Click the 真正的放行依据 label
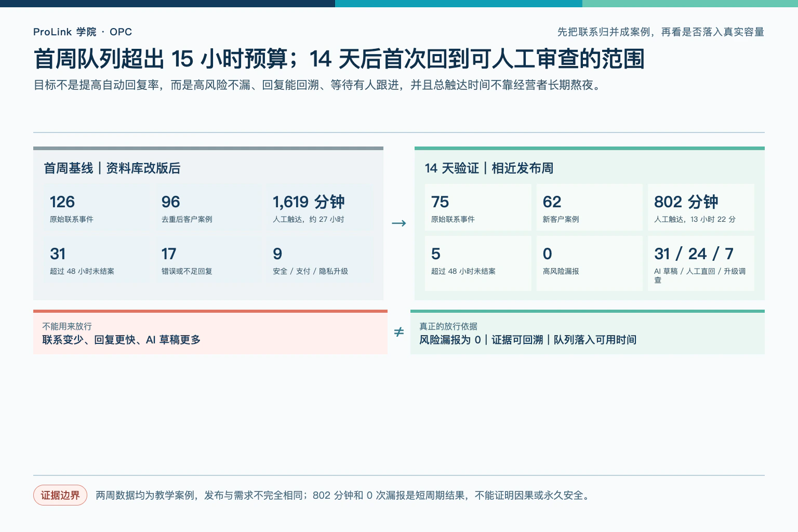Screen dimensions: 798x532 [x=448, y=326]
